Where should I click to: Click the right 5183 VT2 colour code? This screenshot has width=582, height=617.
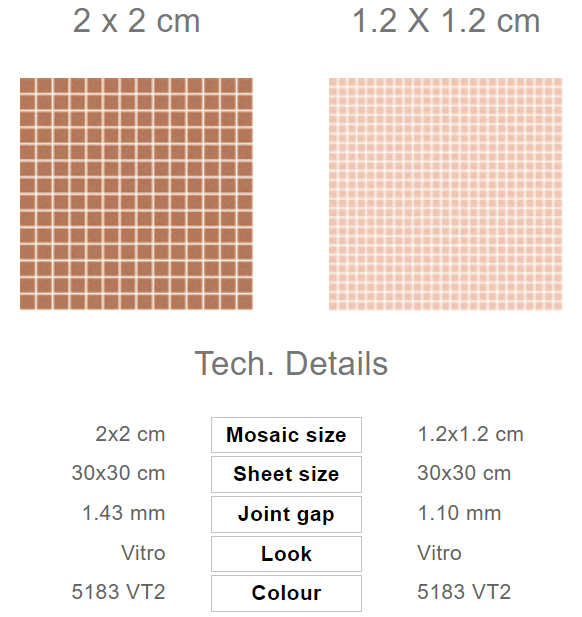464,592
